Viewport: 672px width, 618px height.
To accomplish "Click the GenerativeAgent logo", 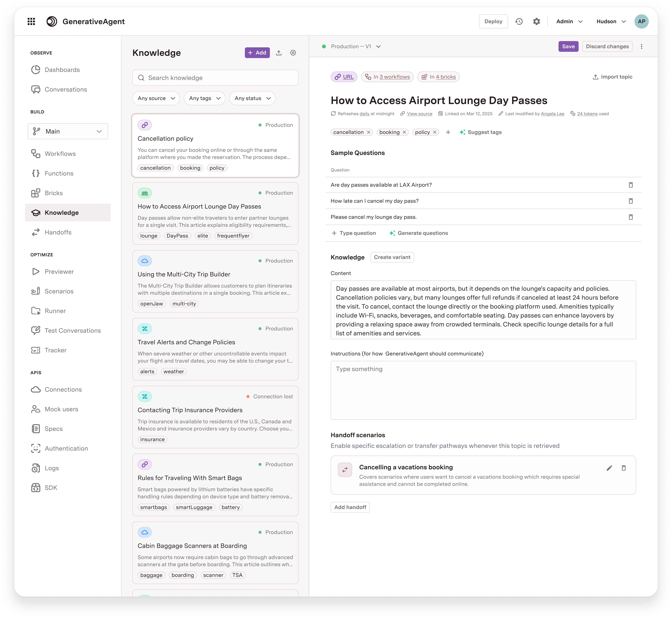I will coord(52,21).
